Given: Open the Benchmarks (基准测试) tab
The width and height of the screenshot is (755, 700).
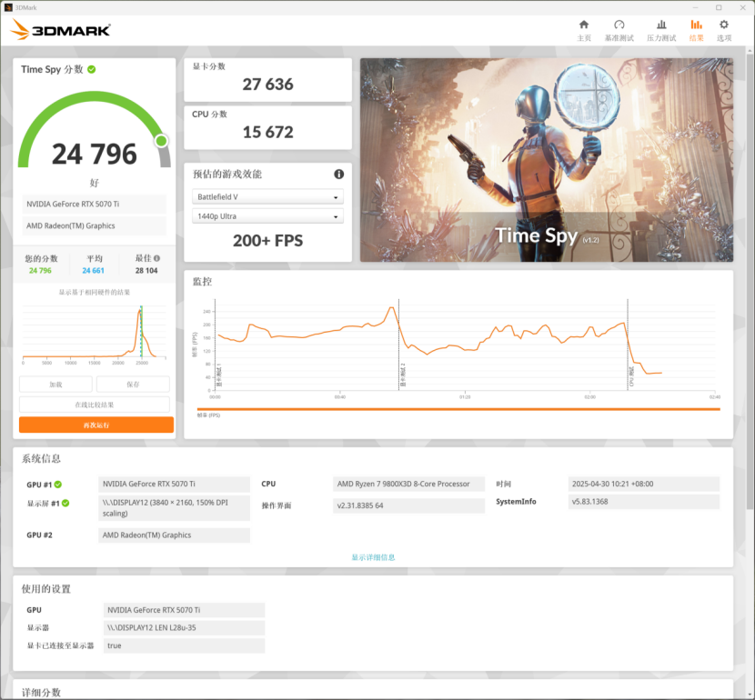Looking at the screenshot, I should [x=619, y=30].
